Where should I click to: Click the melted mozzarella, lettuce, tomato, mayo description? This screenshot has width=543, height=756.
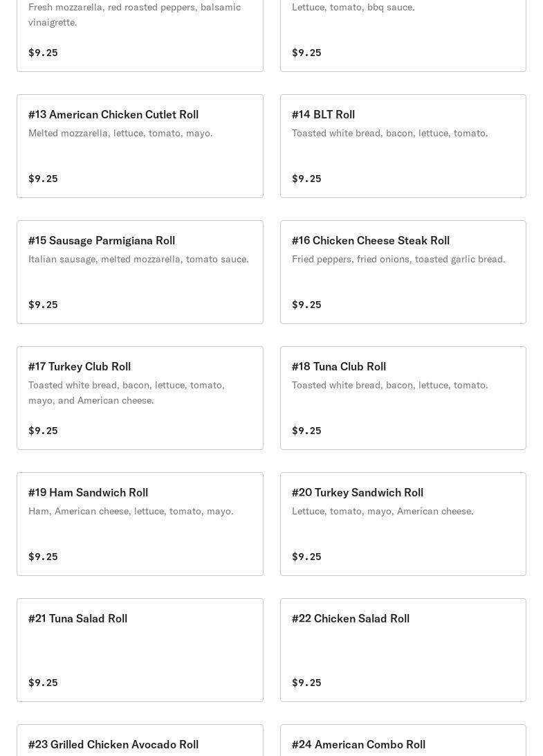tap(120, 133)
